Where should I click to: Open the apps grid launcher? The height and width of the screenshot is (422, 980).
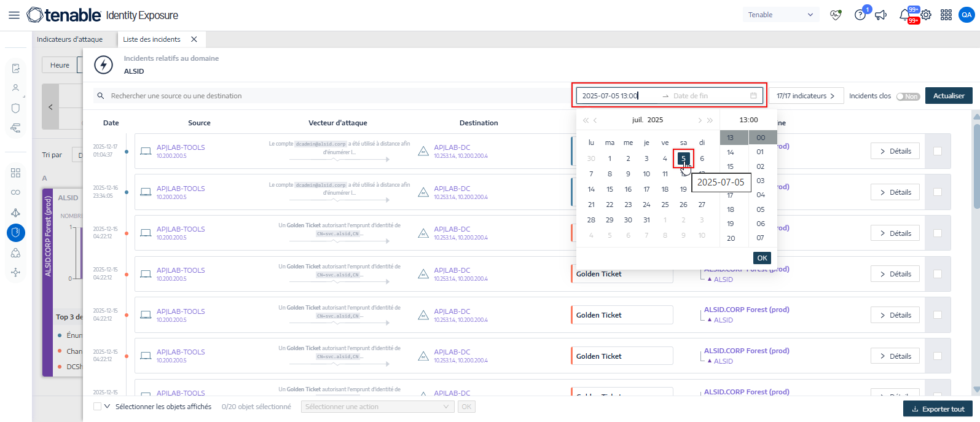coord(946,15)
